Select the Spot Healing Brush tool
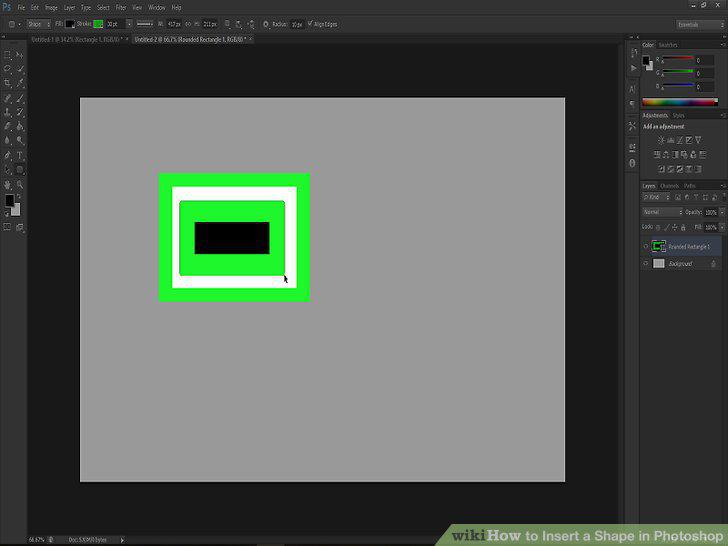The width and height of the screenshot is (728, 546). [x=7, y=98]
